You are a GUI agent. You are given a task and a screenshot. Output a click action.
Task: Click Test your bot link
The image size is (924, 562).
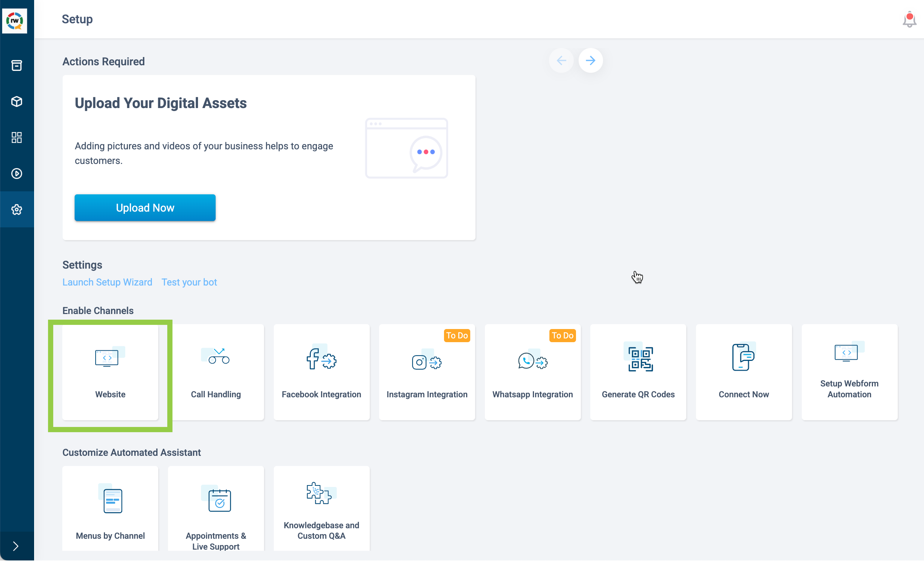click(189, 282)
